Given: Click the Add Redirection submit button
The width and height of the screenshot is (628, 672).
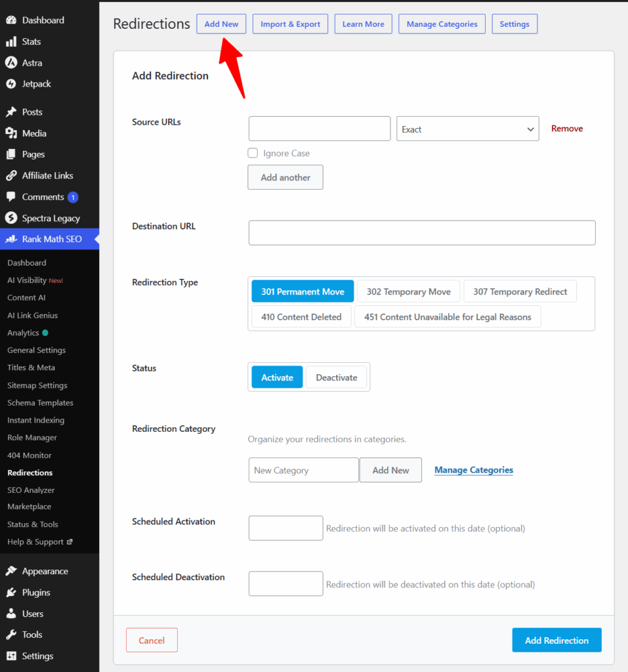Looking at the screenshot, I should tap(557, 640).
